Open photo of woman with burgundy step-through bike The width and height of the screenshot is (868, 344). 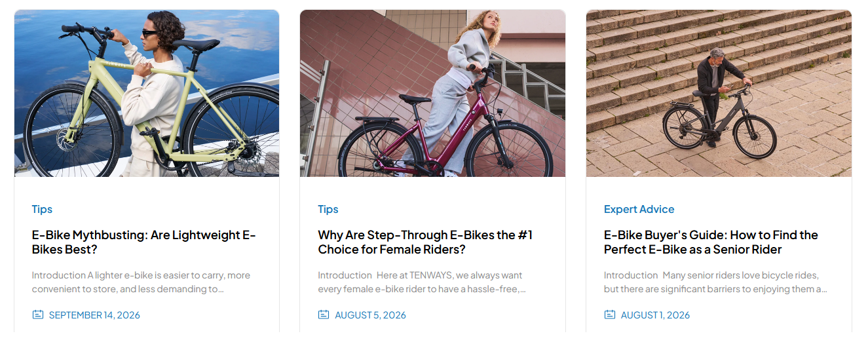[432, 93]
